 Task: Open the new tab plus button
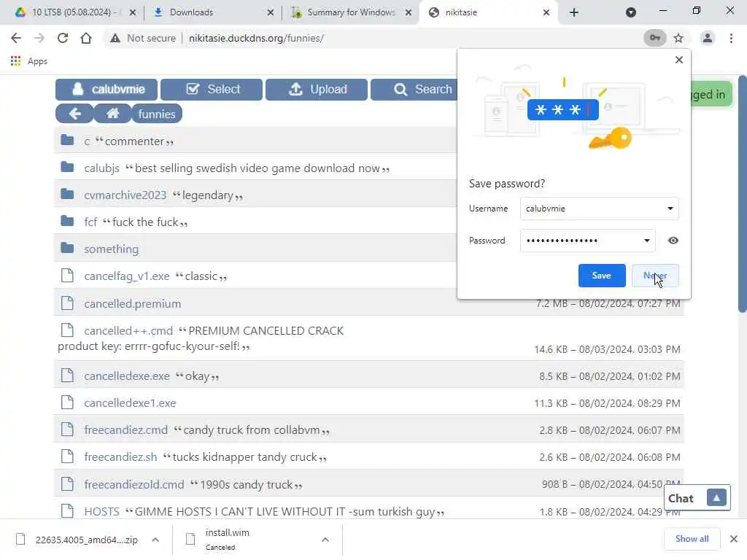point(574,12)
